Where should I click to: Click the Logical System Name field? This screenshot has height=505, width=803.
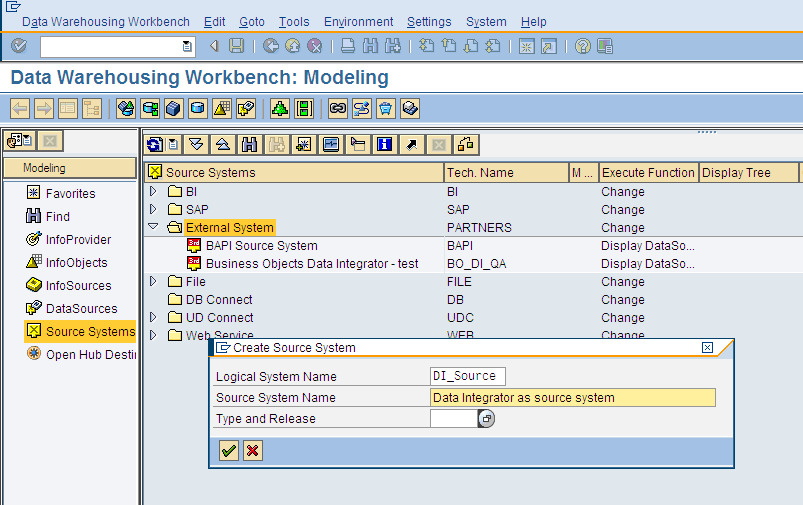coord(468,376)
